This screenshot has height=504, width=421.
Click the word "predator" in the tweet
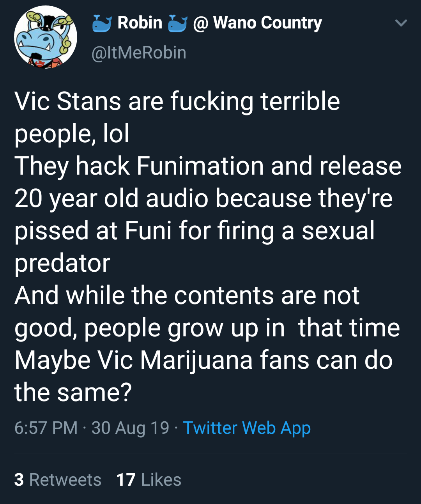pyautogui.click(x=62, y=263)
